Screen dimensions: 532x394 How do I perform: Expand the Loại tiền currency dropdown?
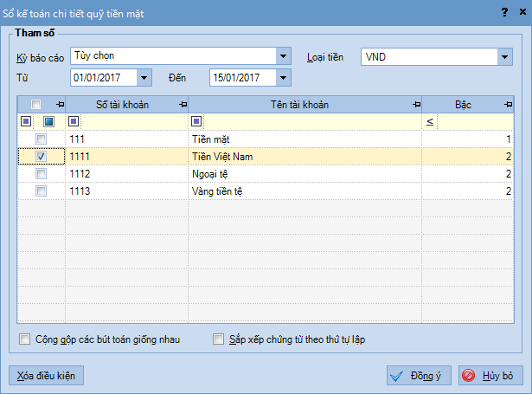coord(505,56)
